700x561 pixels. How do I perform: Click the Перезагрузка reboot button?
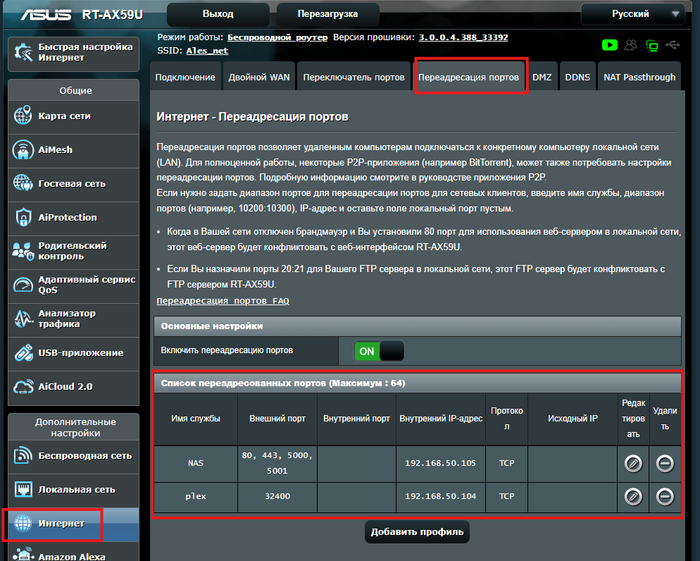[x=332, y=15]
